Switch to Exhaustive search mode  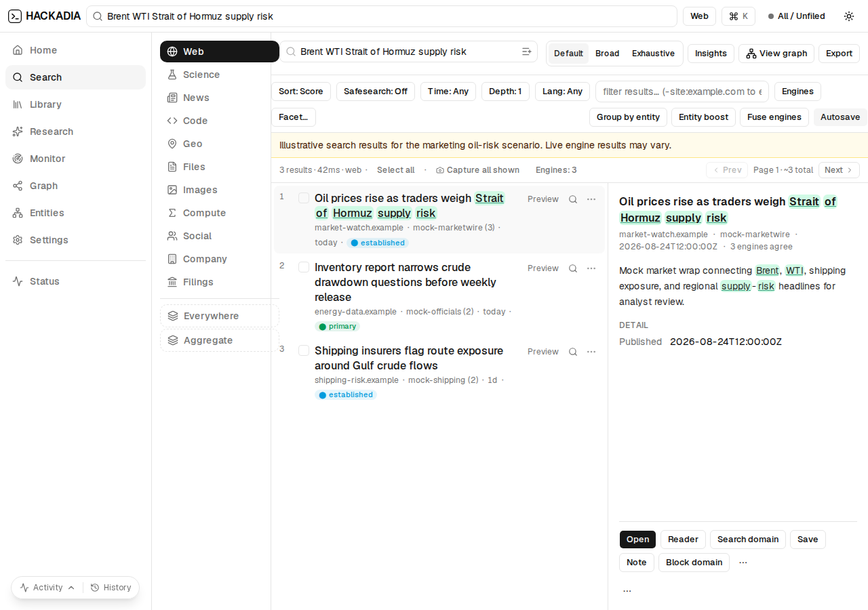tap(653, 54)
